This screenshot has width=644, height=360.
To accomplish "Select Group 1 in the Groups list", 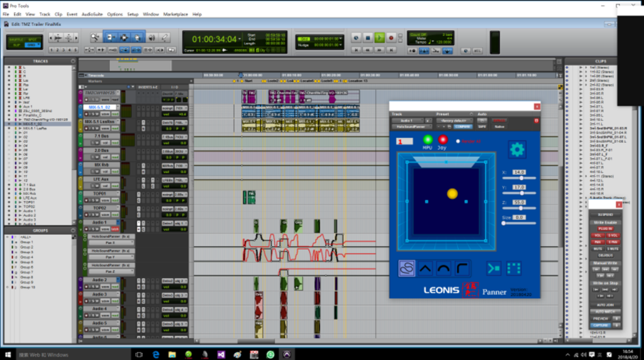I will tap(26, 242).
